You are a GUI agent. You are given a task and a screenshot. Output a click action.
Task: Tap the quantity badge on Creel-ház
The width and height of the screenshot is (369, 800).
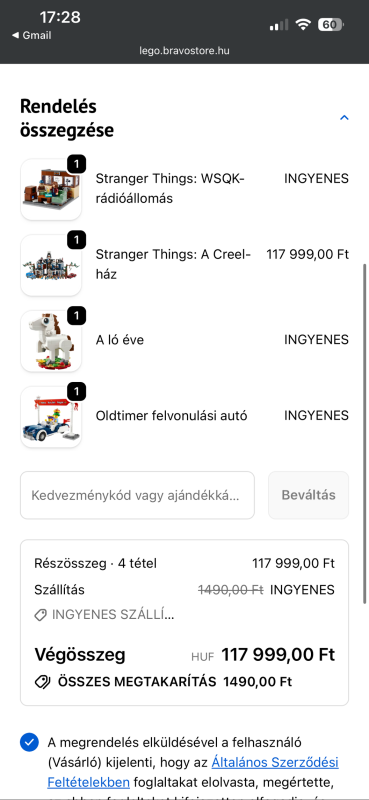[x=77, y=240]
